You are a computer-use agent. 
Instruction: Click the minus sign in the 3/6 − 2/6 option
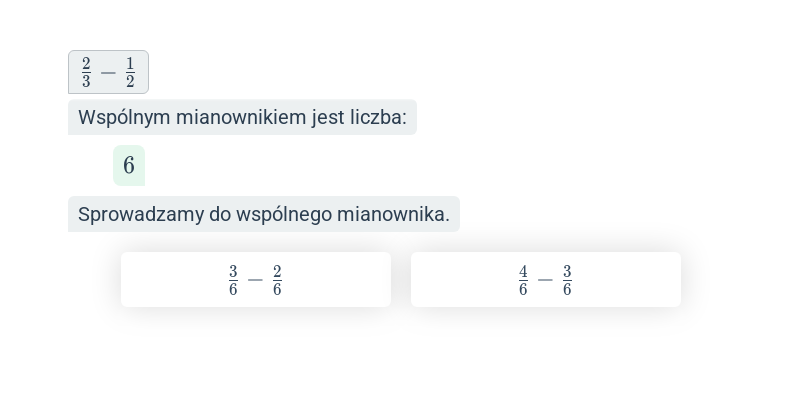(255, 280)
